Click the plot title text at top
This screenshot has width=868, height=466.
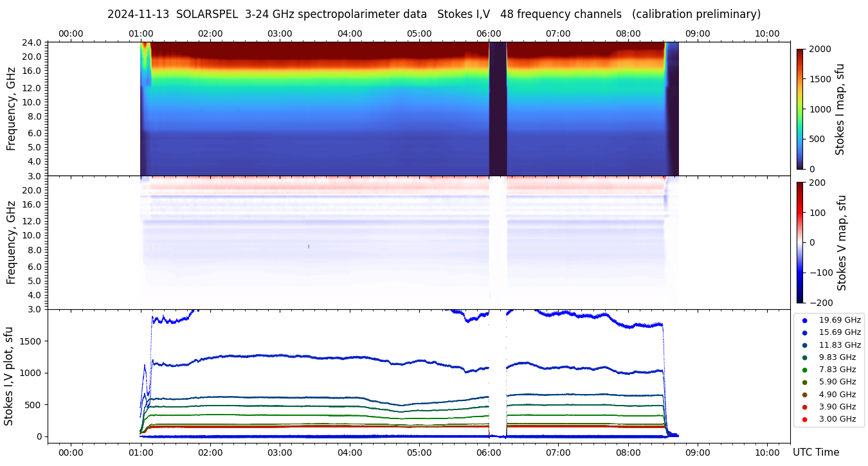coord(434,14)
